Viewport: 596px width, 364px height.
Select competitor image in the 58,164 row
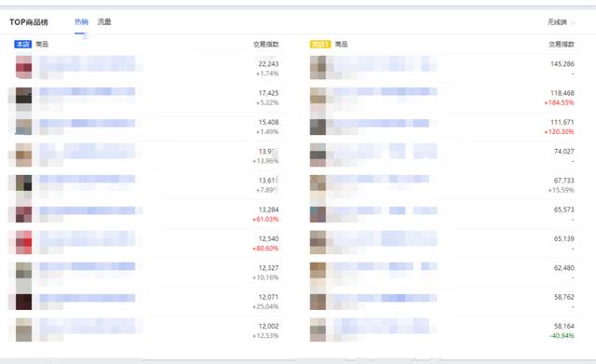point(318,330)
